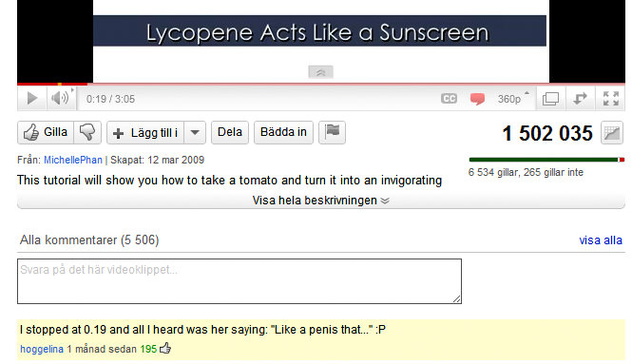
Task: Enter fullscreen mode icon
Action: click(x=611, y=99)
